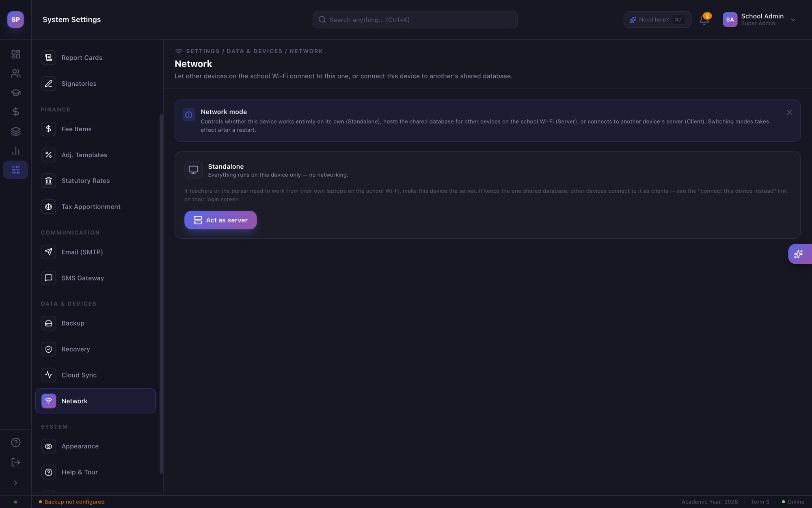Select Network in settings sidebar
The height and width of the screenshot is (508, 812).
(95, 401)
